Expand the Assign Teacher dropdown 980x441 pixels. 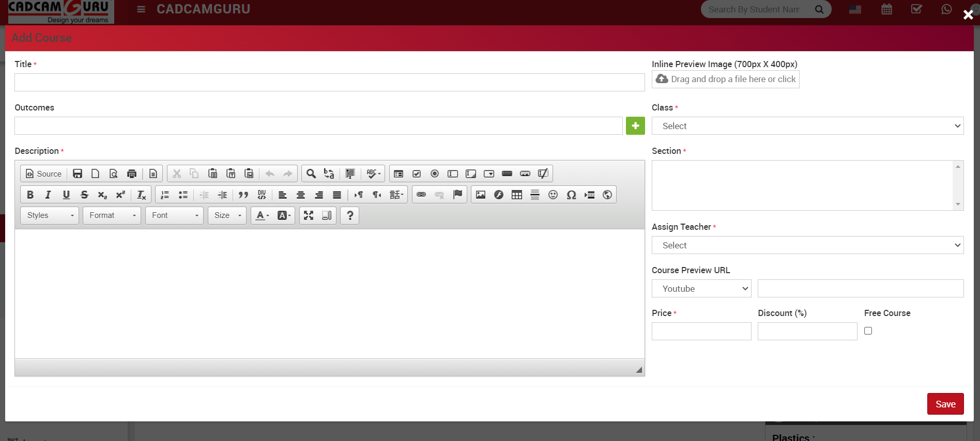pos(807,245)
